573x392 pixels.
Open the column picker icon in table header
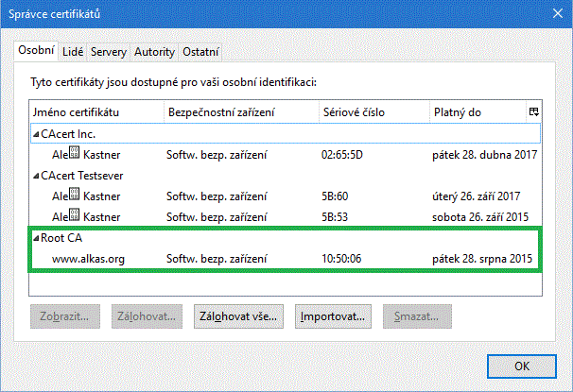[x=533, y=112]
